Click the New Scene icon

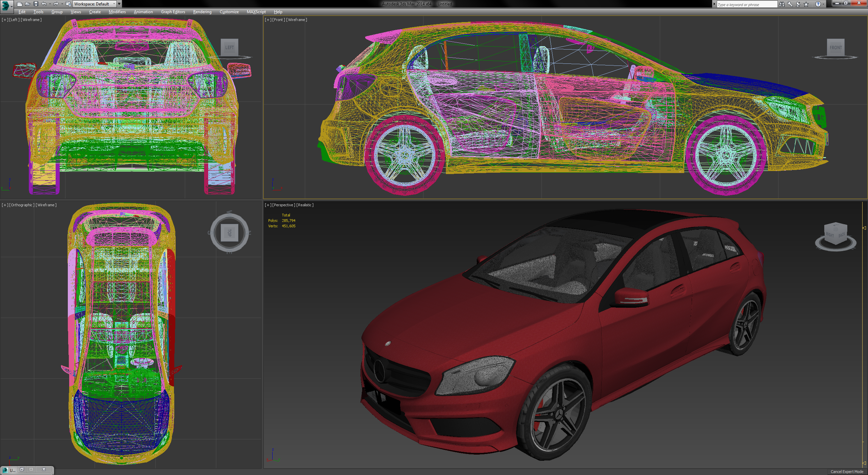click(x=19, y=4)
